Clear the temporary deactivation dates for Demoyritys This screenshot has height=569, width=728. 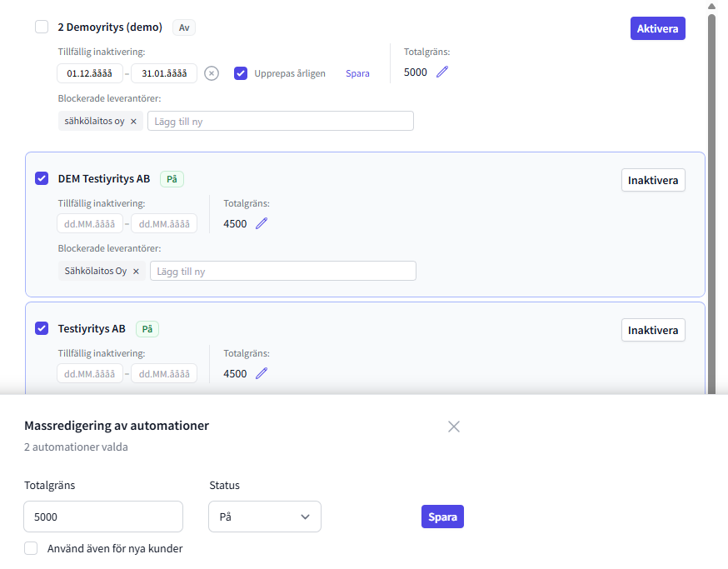[x=212, y=73]
